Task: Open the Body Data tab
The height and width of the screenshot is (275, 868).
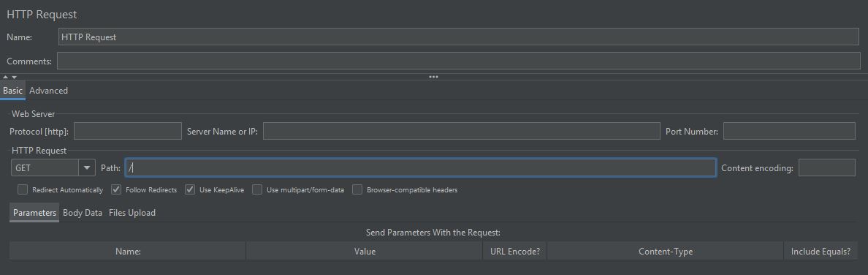Action: tap(83, 213)
